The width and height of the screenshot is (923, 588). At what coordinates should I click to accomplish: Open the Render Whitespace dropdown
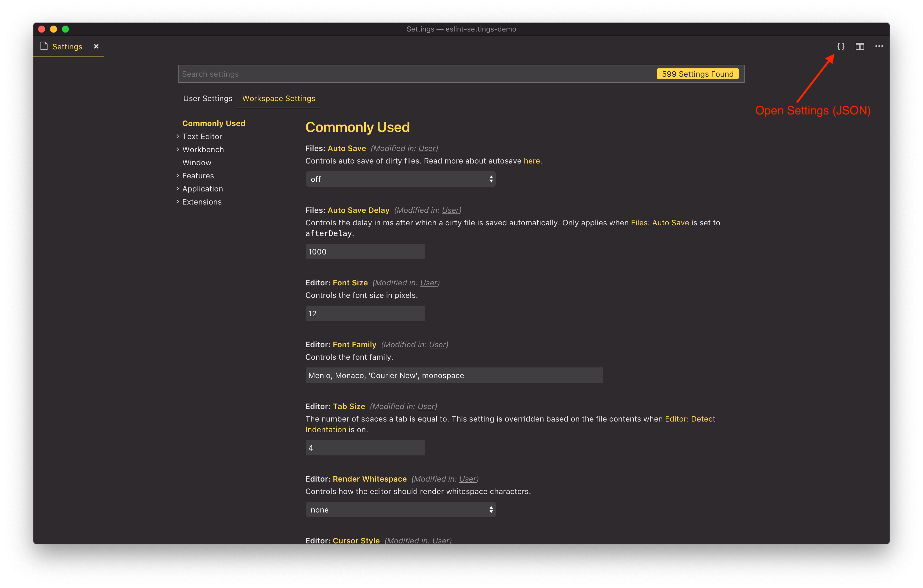(400, 510)
